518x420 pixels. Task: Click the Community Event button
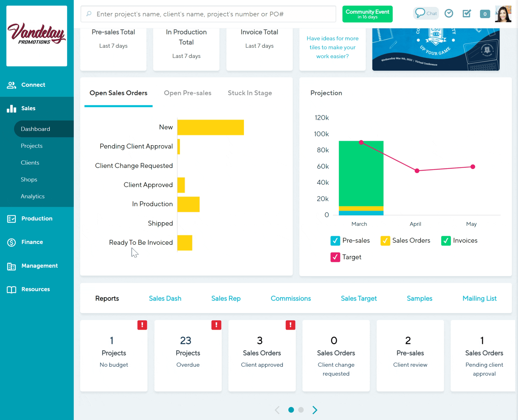(x=367, y=14)
